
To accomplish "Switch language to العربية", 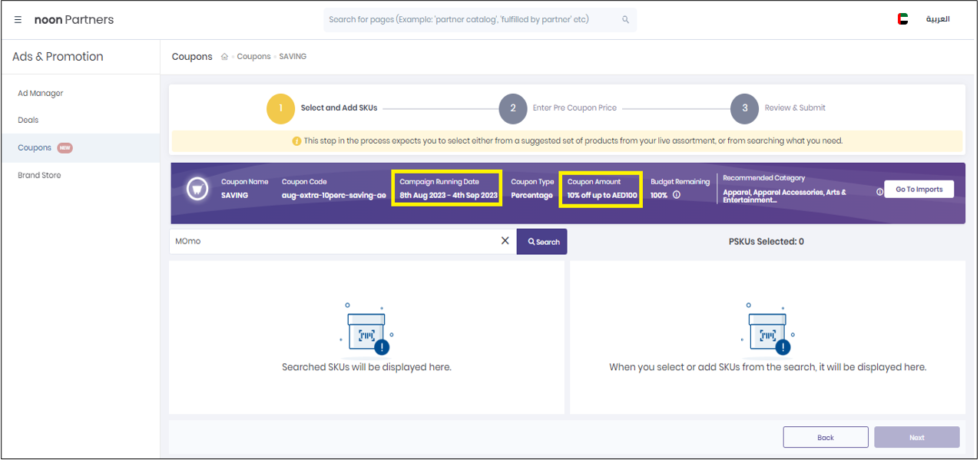I will click(937, 19).
